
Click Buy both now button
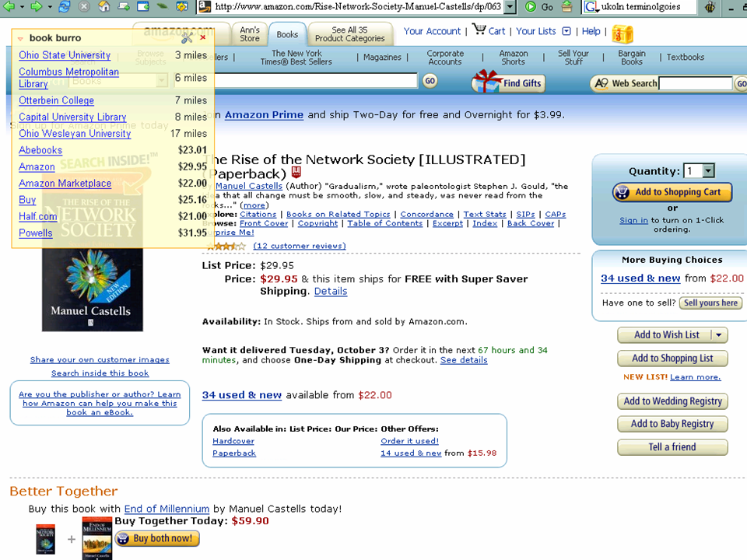pos(156,538)
